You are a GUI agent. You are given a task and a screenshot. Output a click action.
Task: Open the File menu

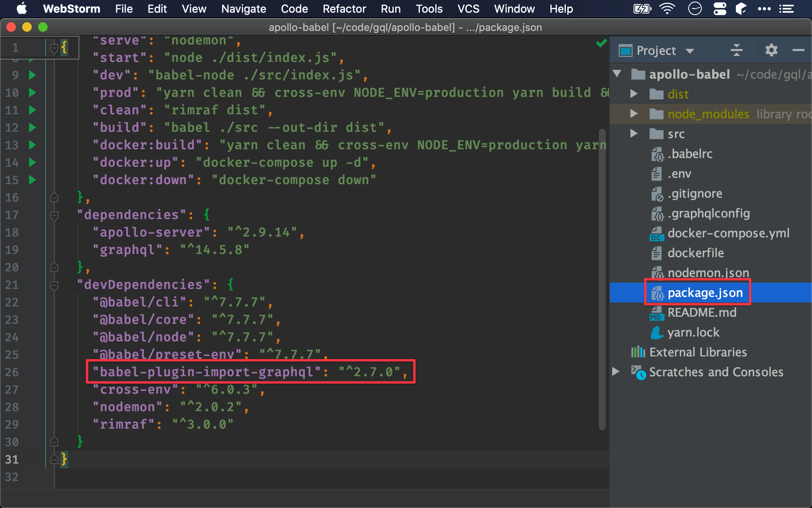(x=124, y=9)
